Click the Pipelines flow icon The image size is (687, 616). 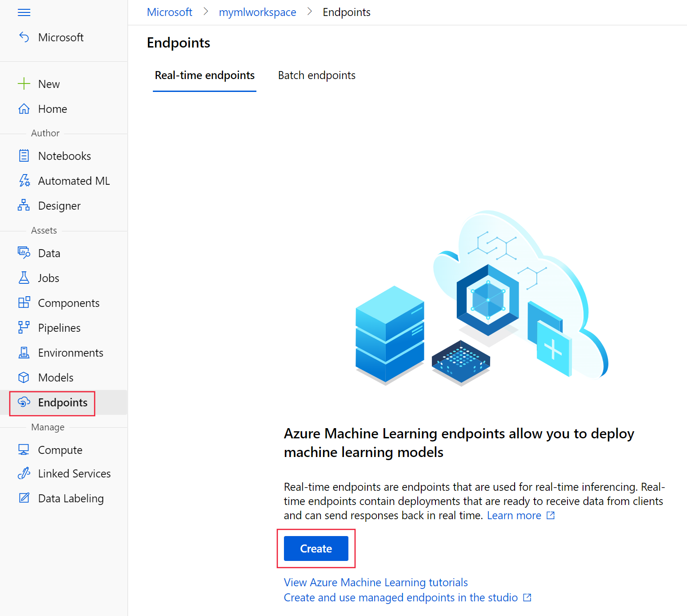tap(24, 328)
